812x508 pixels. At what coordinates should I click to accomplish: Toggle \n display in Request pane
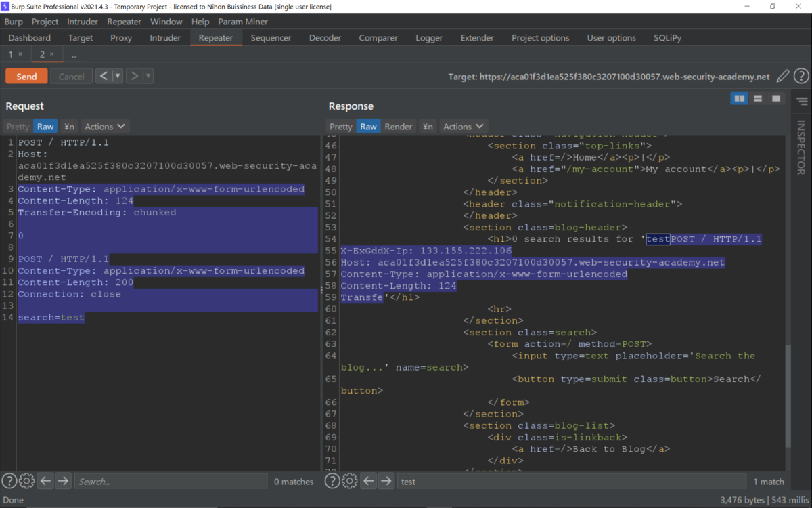click(x=69, y=126)
